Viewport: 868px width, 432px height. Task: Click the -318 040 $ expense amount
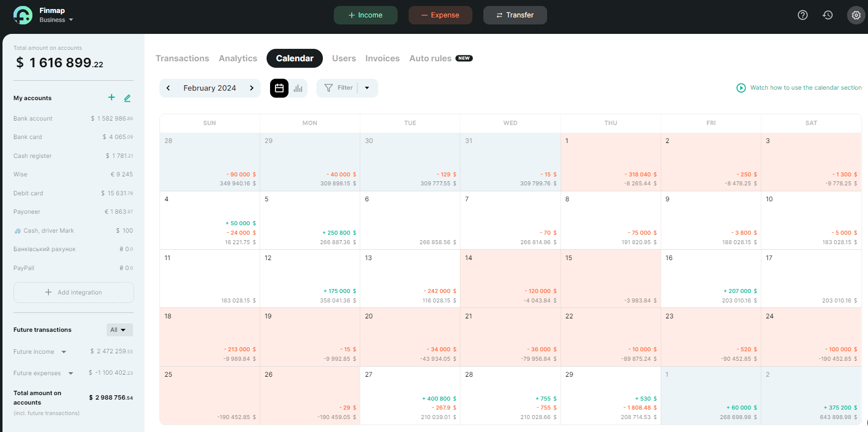click(641, 174)
